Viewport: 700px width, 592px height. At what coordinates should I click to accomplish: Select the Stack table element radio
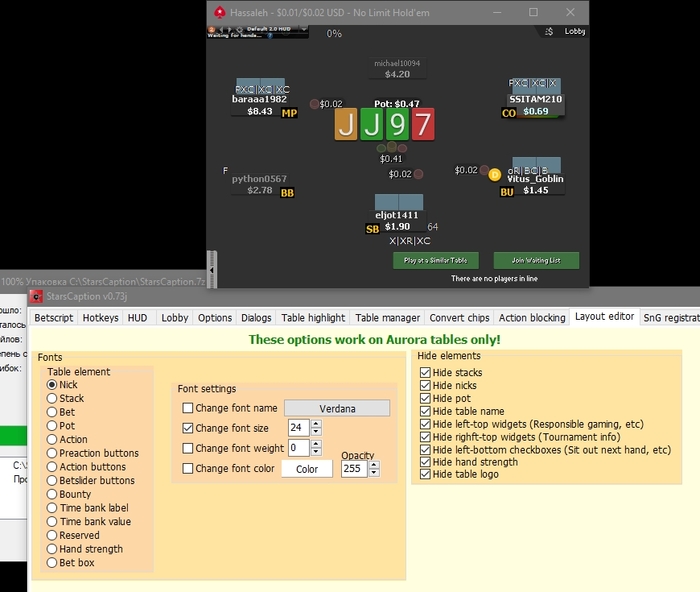(52, 398)
